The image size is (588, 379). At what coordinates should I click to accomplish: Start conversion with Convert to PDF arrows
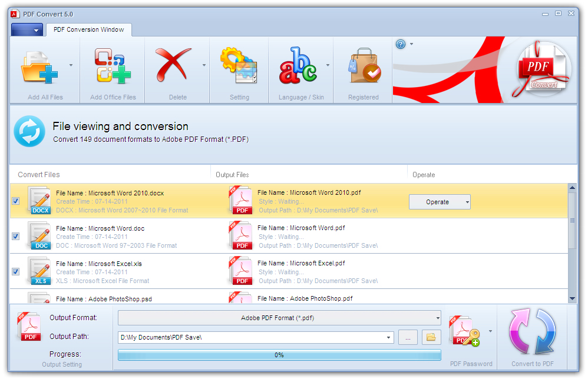click(x=532, y=332)
